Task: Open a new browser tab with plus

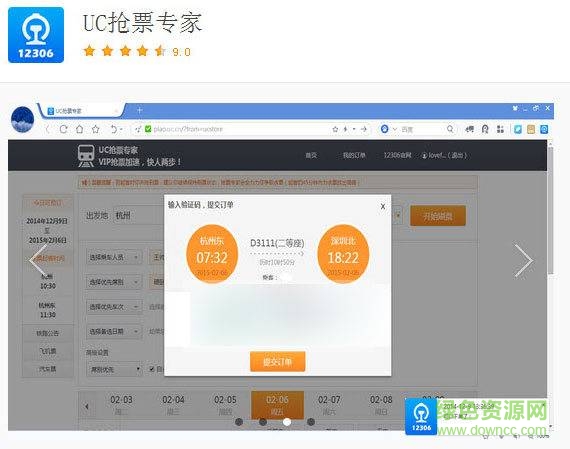Action: pos(140,110)
